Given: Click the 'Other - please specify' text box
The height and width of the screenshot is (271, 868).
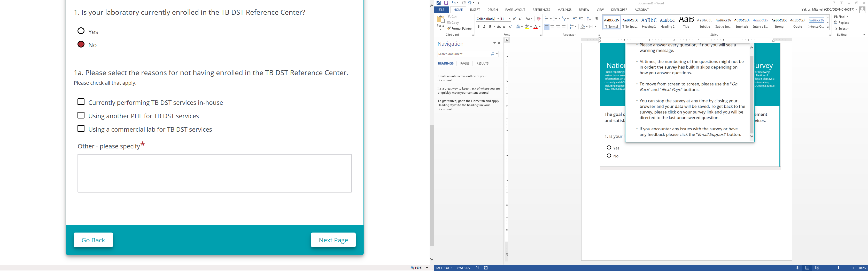Looking at the screenshot, I should click(x=215, y=173).
